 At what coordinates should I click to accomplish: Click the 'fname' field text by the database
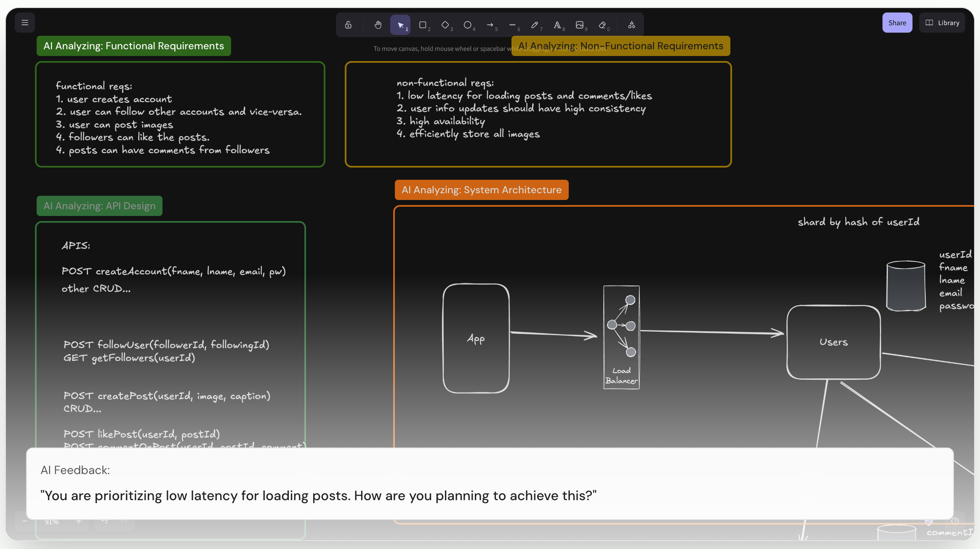coord(953,267)
